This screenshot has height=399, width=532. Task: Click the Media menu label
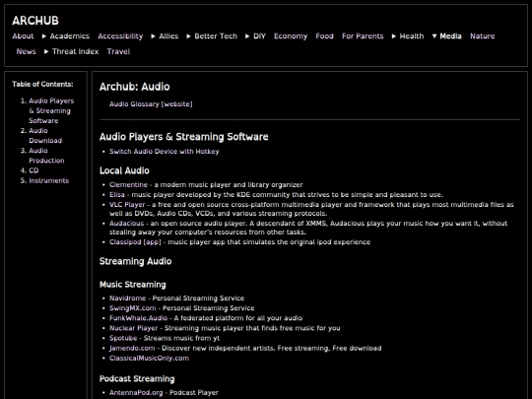[450, 36]
